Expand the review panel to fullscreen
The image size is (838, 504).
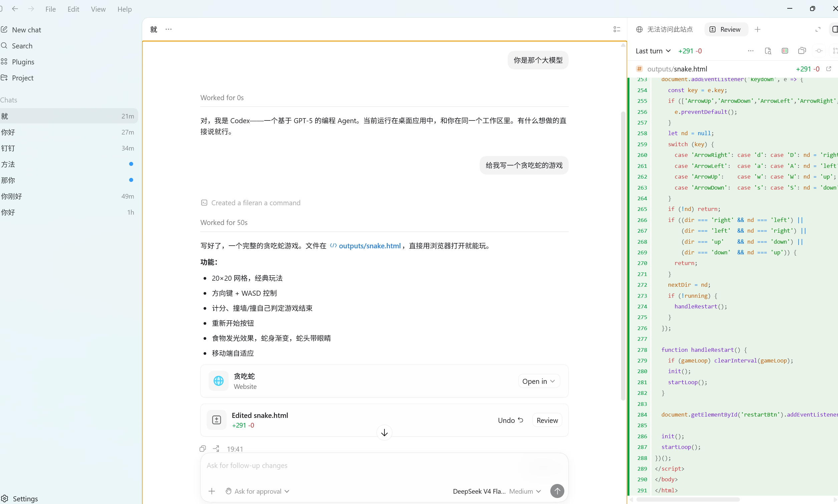tap(818, 30)
